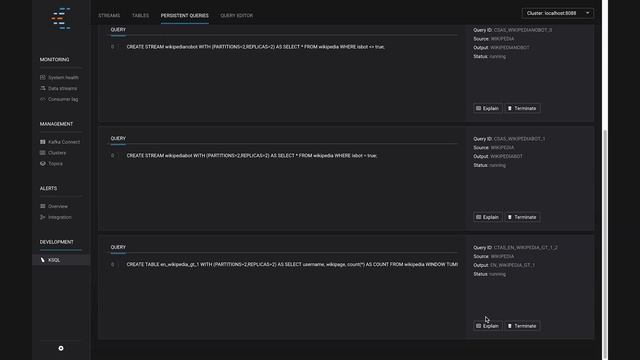Open Alerts Overview icon

coord(42,207)
